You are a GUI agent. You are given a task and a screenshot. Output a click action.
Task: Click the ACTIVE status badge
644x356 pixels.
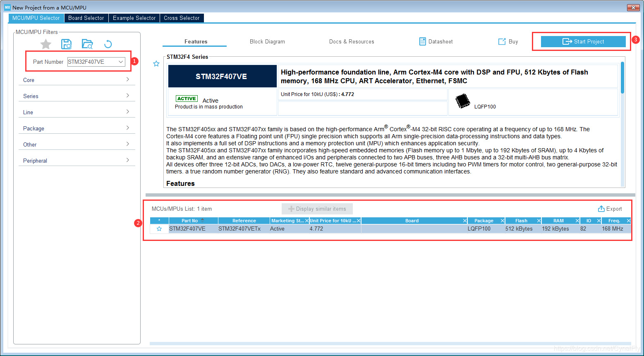(187, 99)
